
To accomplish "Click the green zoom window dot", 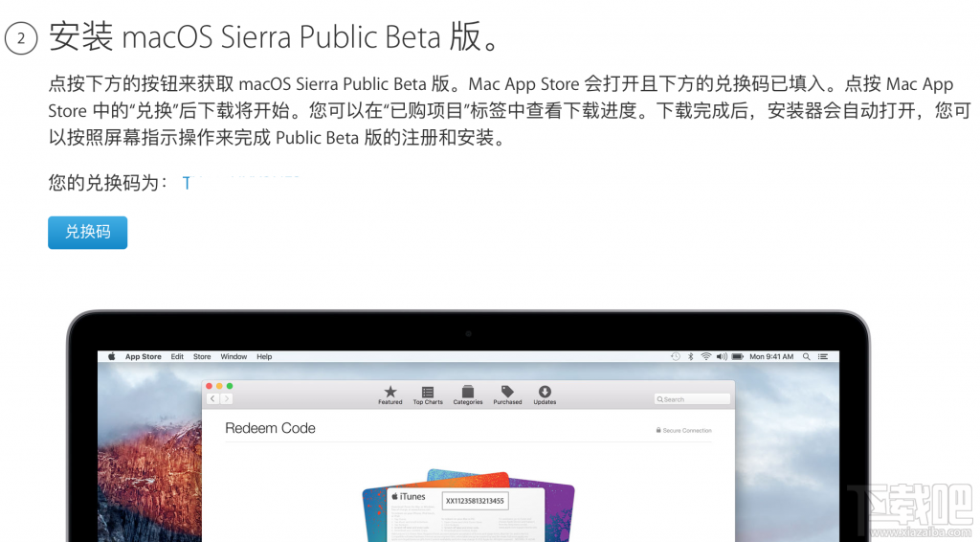I will [230, 386].
